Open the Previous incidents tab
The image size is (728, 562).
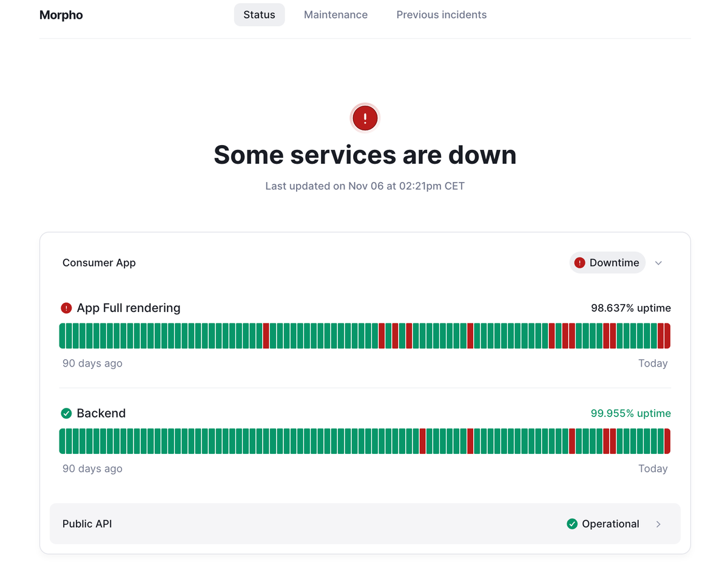tap(441, 15)
